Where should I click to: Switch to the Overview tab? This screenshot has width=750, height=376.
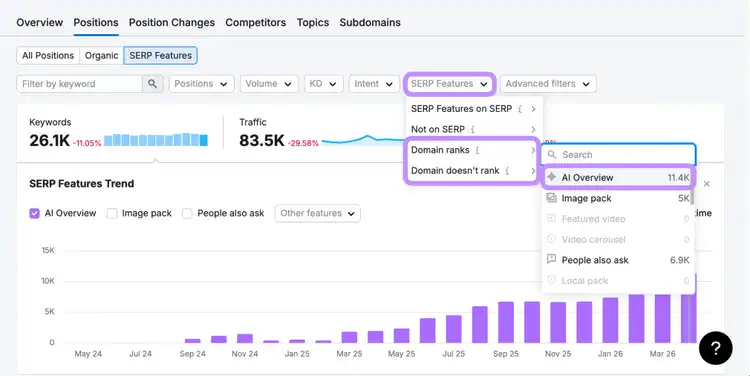click(40, 22)
